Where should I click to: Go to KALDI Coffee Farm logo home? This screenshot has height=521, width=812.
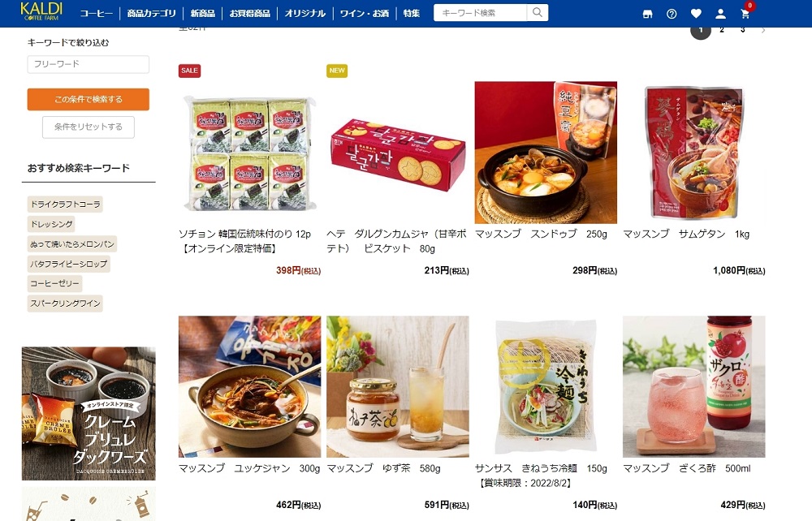click(x=41, y=11)
